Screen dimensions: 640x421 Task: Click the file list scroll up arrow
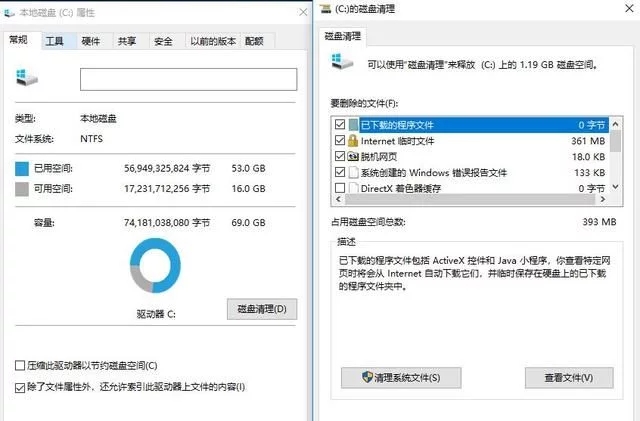pyautogui.click(x=616, y=123)
